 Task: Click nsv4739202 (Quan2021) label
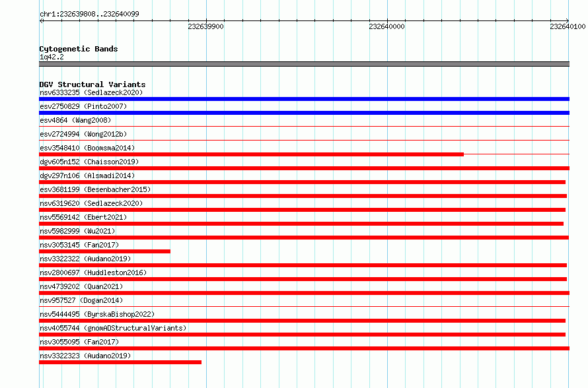coord(81,286)
